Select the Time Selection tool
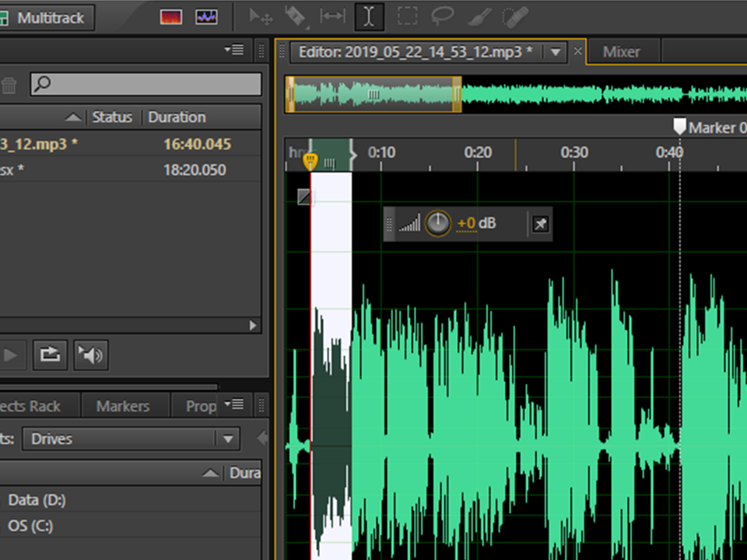 [x=369, y=16]
